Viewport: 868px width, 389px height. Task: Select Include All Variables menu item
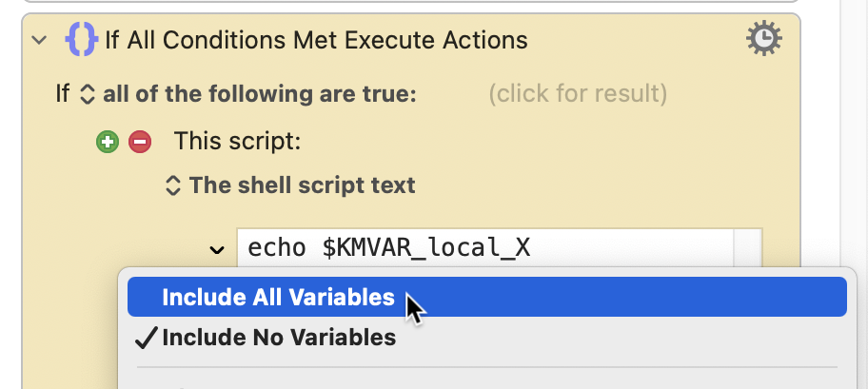pyautogui.click(x=487, y=297)
